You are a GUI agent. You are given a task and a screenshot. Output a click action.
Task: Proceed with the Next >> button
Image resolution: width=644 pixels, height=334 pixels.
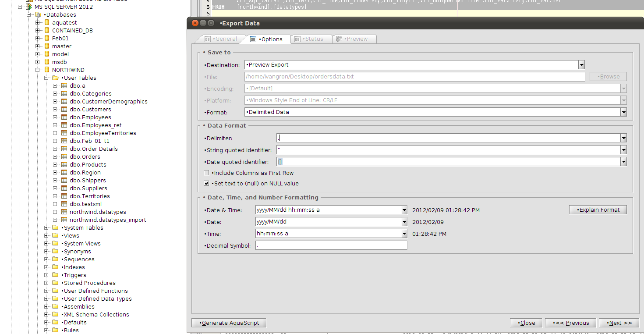(x=619, y=323)
